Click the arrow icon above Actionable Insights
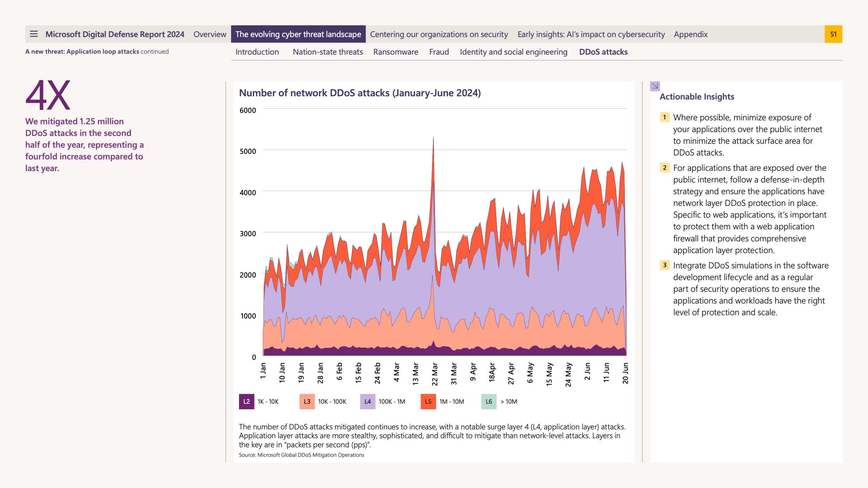The image size is (868, 488). pyautogui.click(x=655, y=86)
